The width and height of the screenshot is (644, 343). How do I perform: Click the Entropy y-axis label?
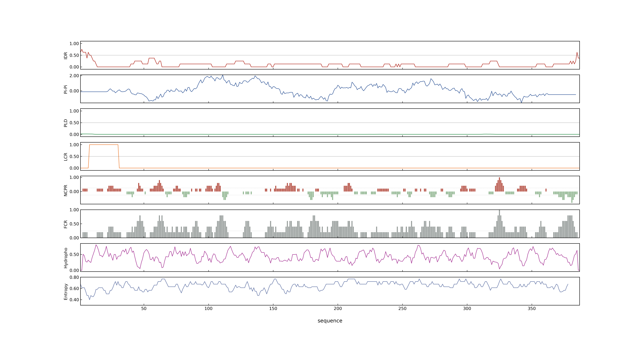click(66, 291)
